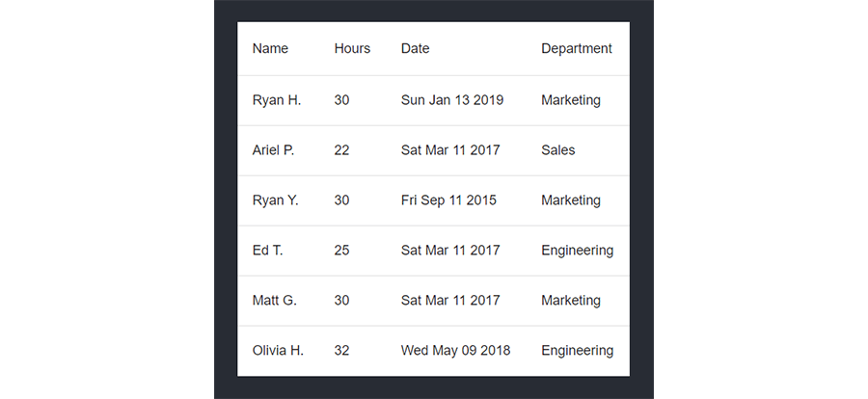Click the Wed May 09 2018 date cell

(455, 350)
